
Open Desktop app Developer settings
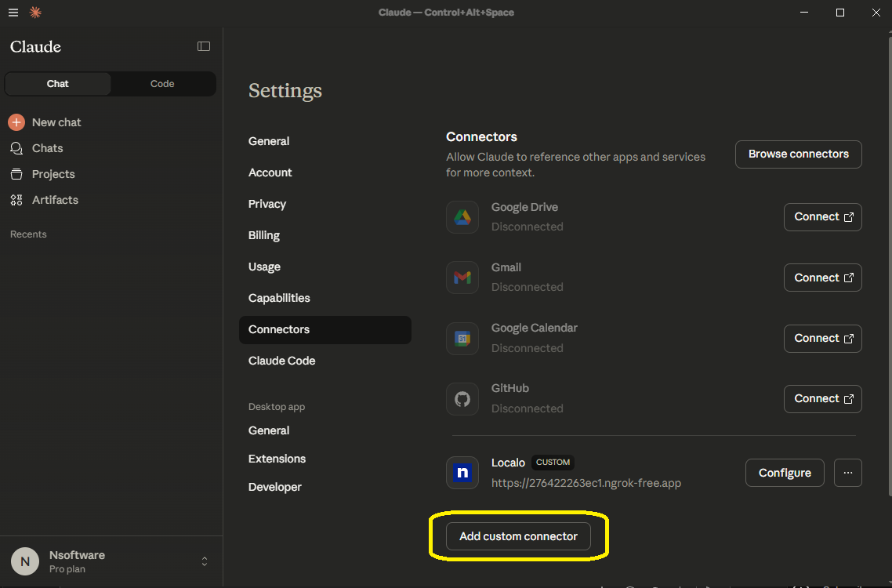[x=275, y=487]
